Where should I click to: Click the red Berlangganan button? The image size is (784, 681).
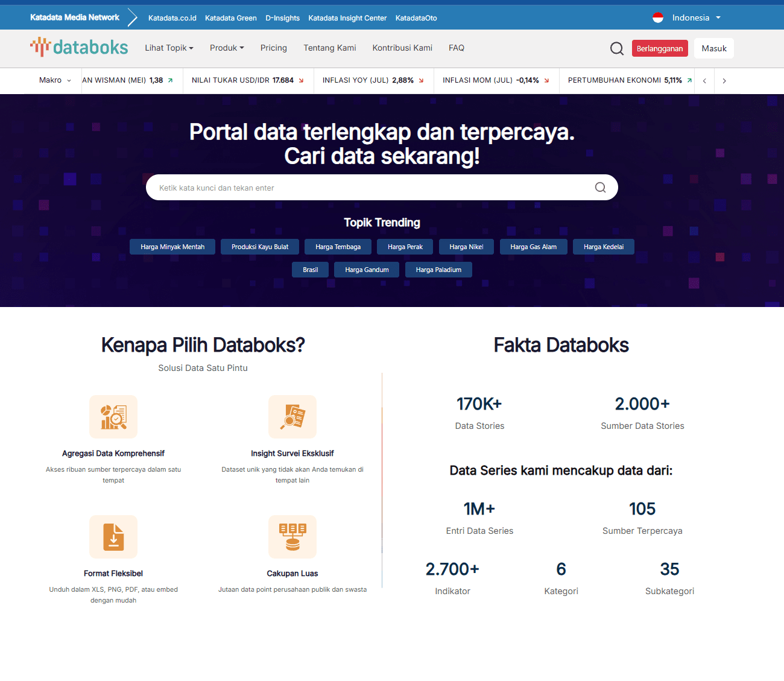coord(660,48)
